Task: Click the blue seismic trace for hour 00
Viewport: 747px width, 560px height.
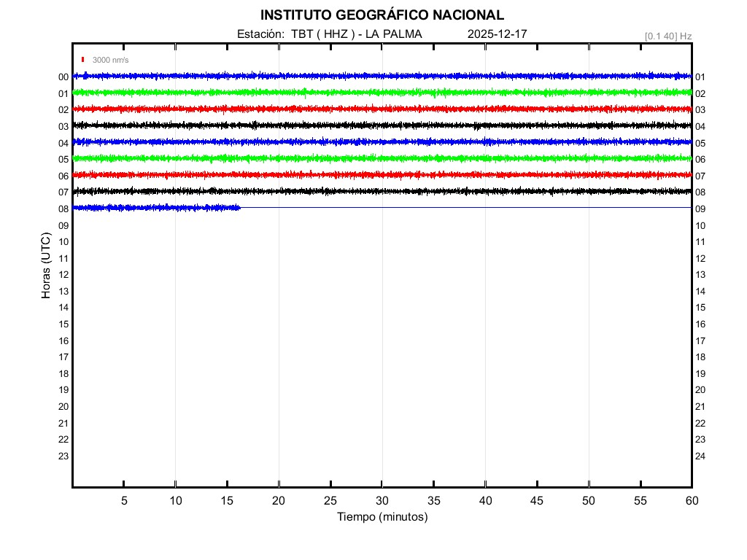Action: [x=382, y=76]
